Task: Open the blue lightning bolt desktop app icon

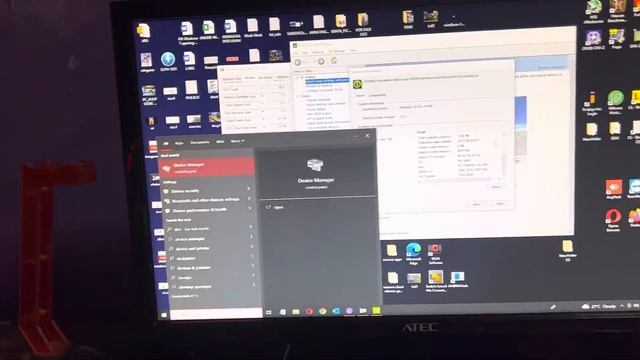Action: (x=168, y=62)
